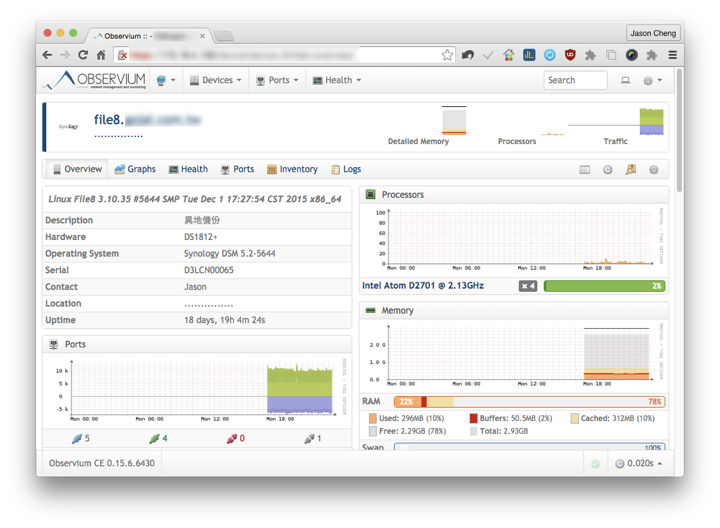Switch to the Graphs tab
720x528 pixels.
(x=135, y=169)
